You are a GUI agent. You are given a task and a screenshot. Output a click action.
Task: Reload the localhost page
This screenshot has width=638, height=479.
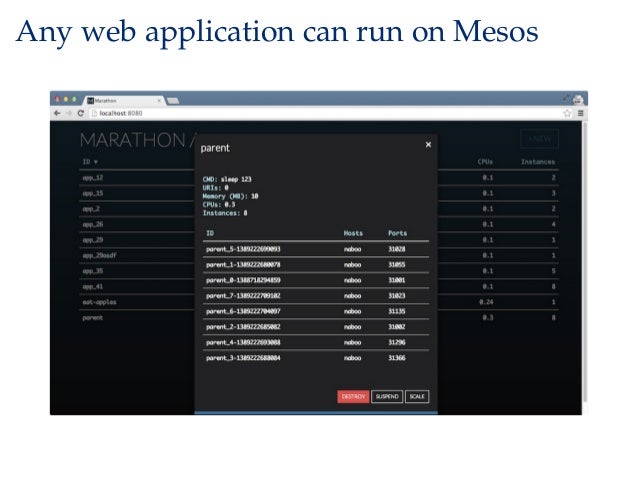pyautogui.click(x=81, y=113)
